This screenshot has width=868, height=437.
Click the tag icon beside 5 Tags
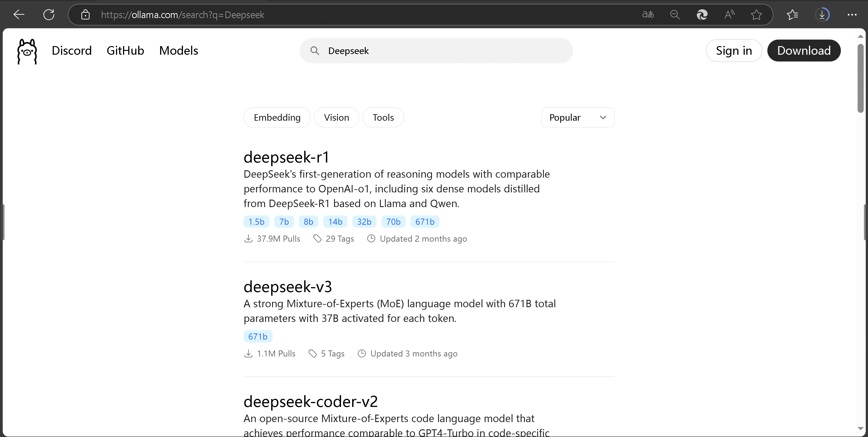[313, 353]
